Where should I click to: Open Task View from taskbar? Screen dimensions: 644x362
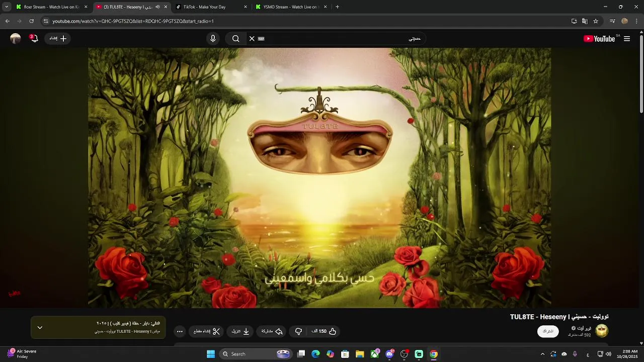coord(301,354)
